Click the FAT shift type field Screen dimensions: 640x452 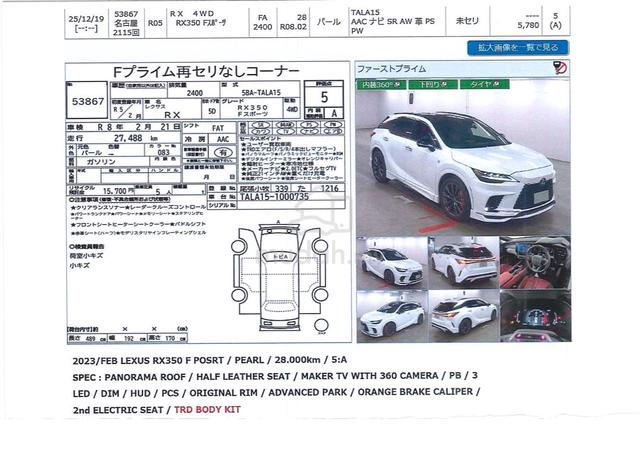coord(218,128)
